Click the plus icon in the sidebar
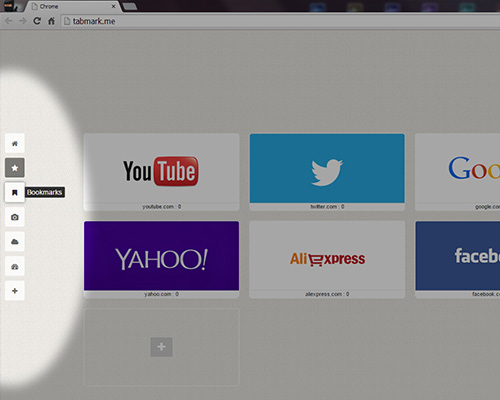Screen dimensions: 500x400 (x=15, y=291)
